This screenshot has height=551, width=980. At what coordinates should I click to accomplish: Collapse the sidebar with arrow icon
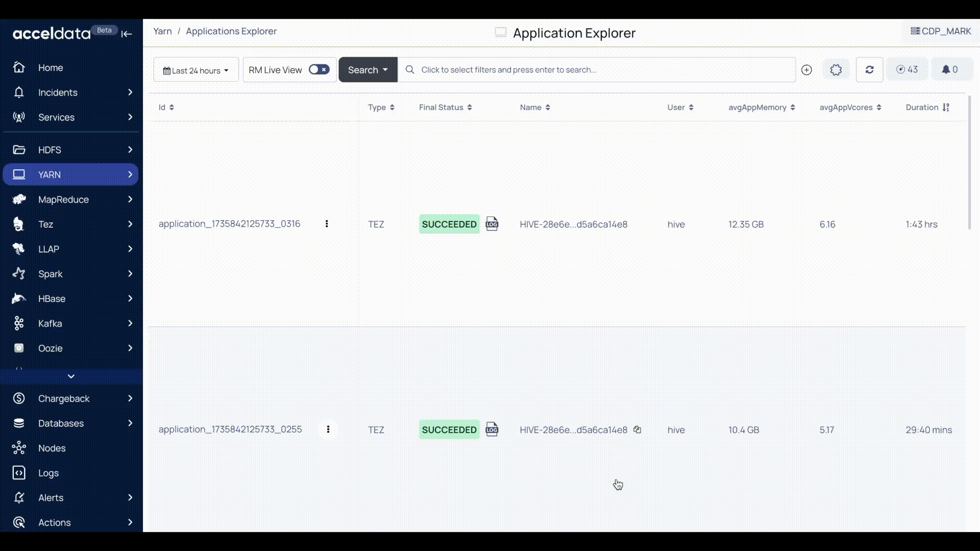127,34
